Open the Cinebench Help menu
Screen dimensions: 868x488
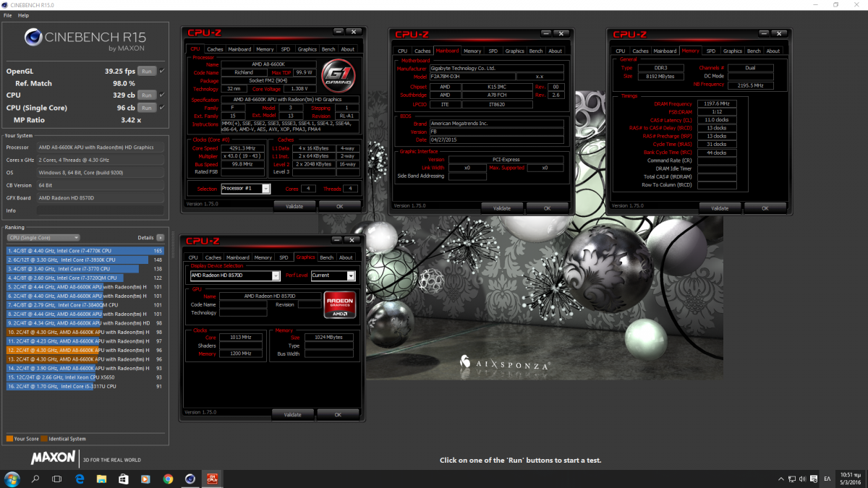24,15
